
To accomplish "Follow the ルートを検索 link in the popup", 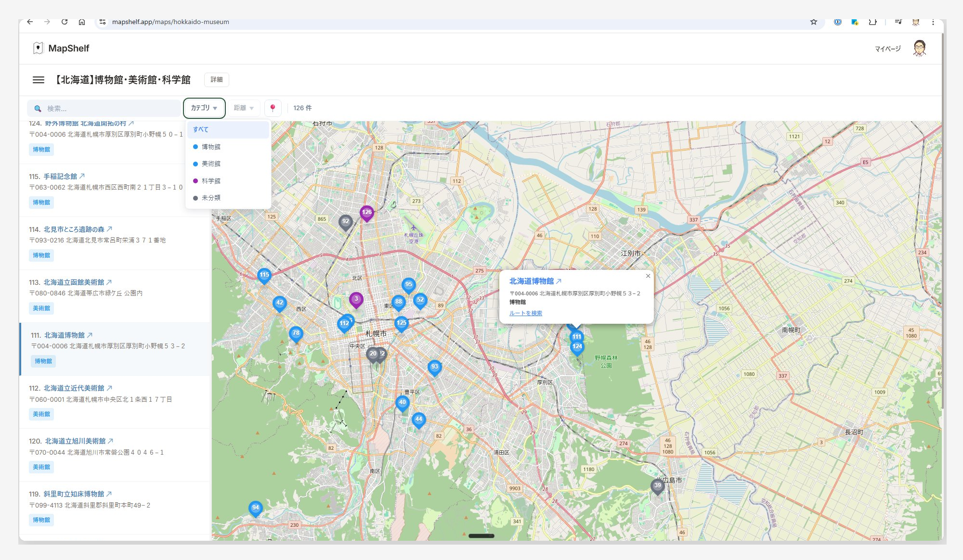I will click(x=526, y=313).
